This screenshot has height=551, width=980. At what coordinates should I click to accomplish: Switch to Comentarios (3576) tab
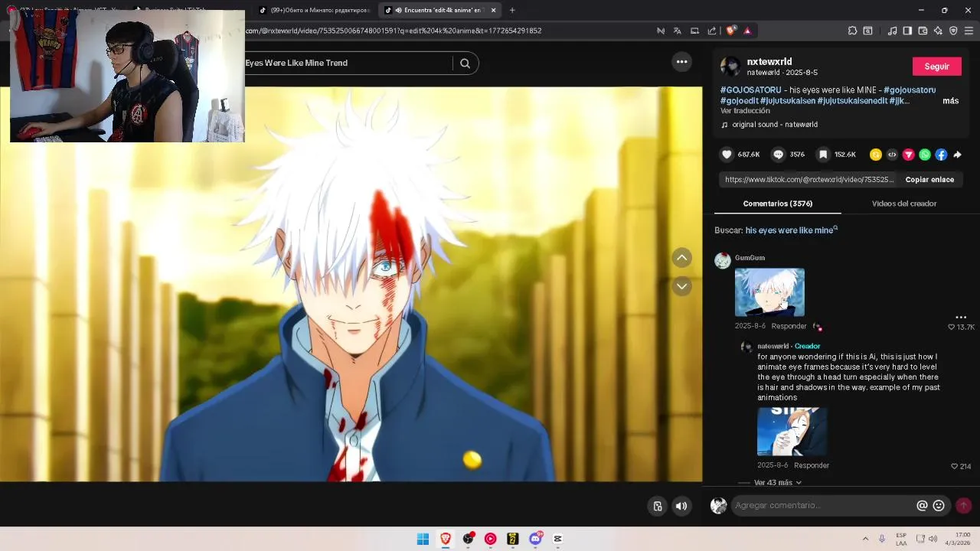click(x=778, y=204)
